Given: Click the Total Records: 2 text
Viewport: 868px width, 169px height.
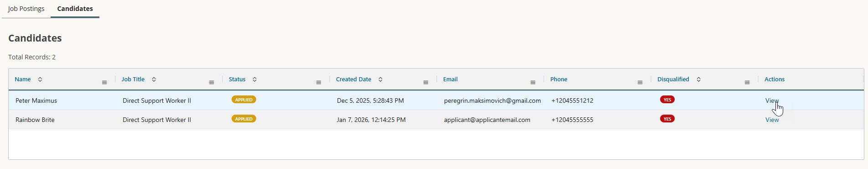Looking at the screenshot, I should [x=32, y=57].
